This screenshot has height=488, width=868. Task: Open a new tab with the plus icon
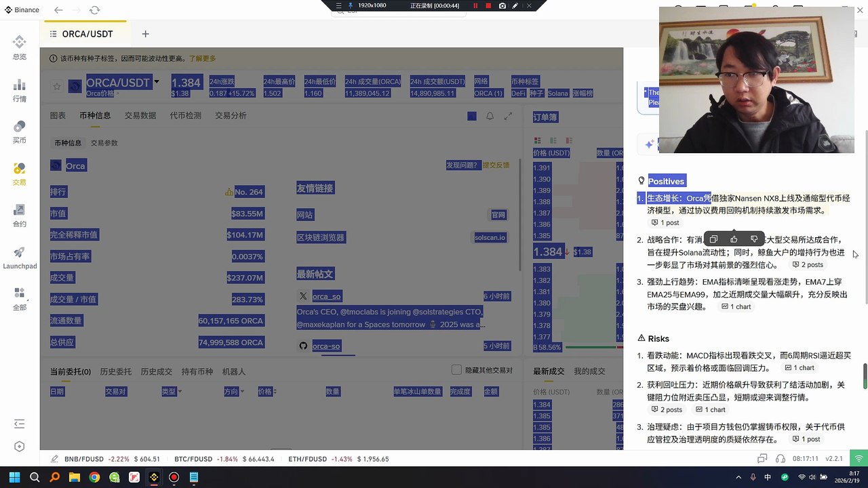click(145, 34)
